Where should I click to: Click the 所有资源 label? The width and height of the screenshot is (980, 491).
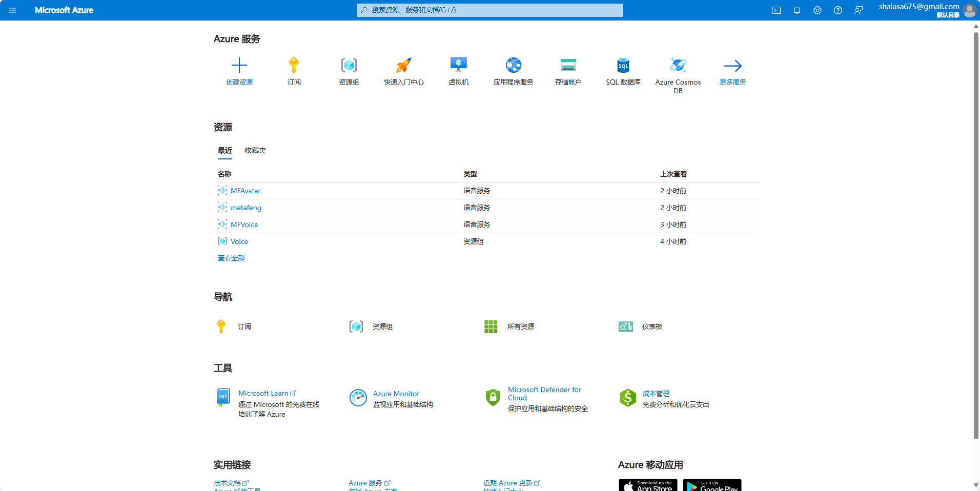[x=521, y=326]
